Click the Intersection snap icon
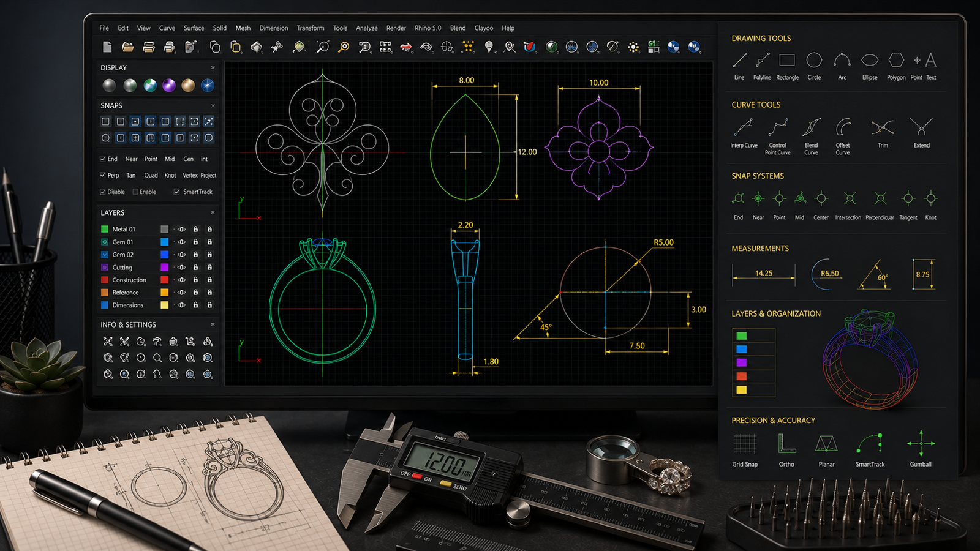The image size is (980, 551). click(850, 198)
